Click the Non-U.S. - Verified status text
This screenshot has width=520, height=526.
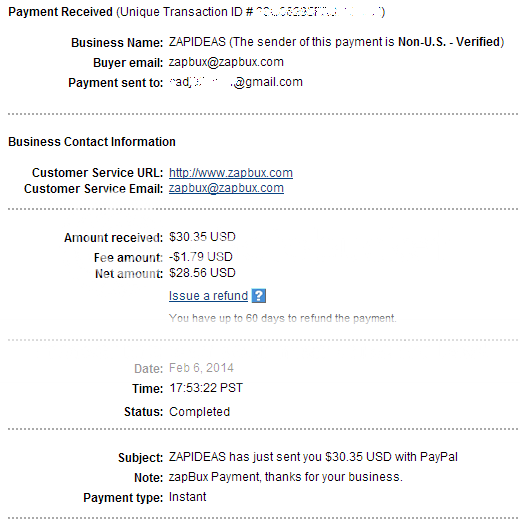449,42
